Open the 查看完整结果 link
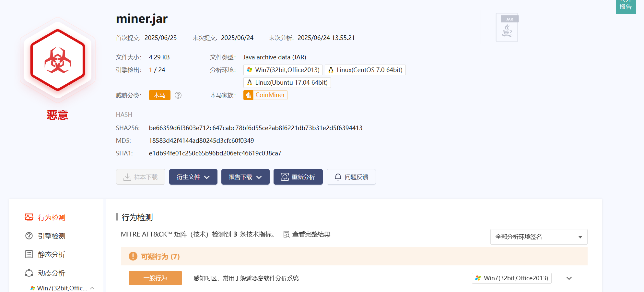Image resolution: width=644 pixels, height=292 pixels. coord(311,234)
